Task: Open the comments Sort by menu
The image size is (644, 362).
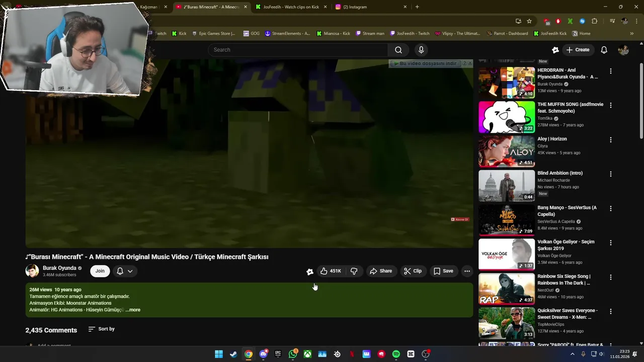Action: [x=102, y=329]
